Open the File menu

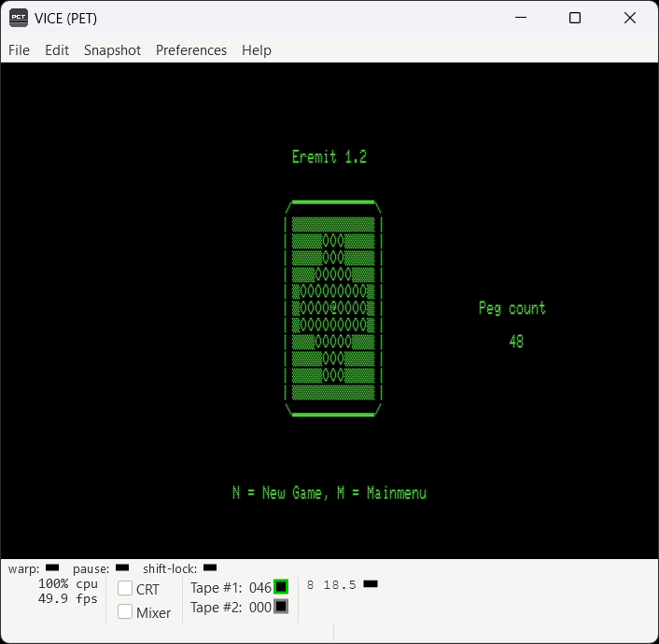pyautogui.click(x=19, y=50)
